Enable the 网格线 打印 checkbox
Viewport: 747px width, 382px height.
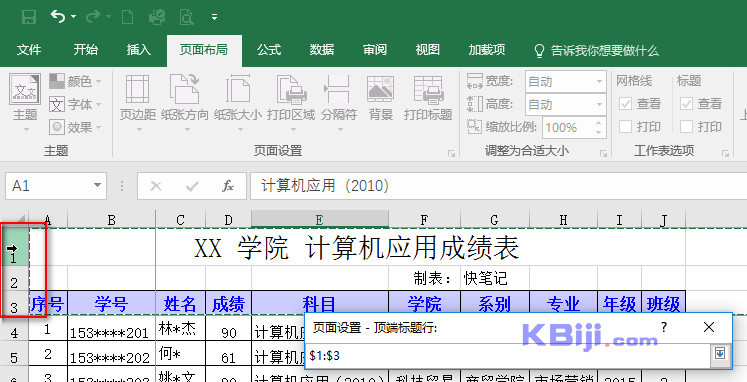click(626, 127)
